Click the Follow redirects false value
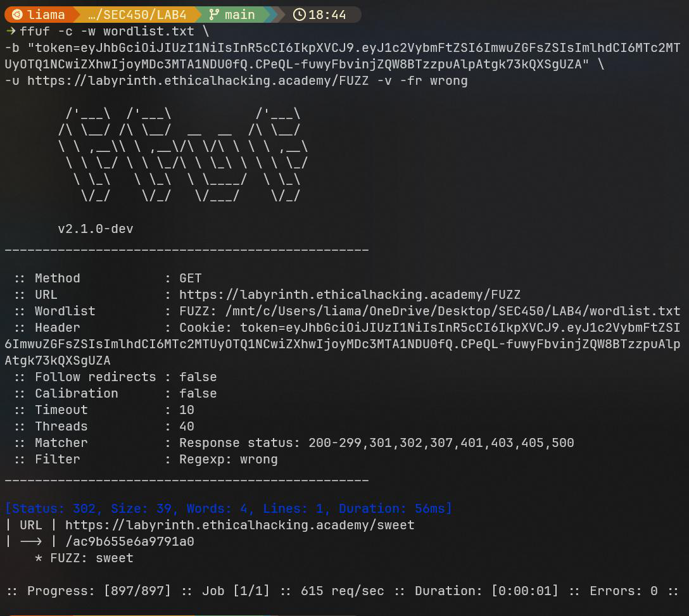The height and width of the screenshot is (616, 689). (198, 377)
